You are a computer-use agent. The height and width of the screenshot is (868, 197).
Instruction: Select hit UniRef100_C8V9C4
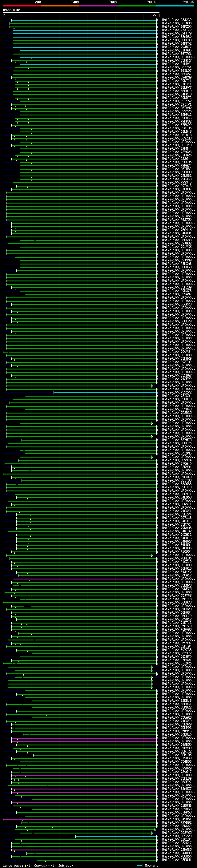(177, 460)
